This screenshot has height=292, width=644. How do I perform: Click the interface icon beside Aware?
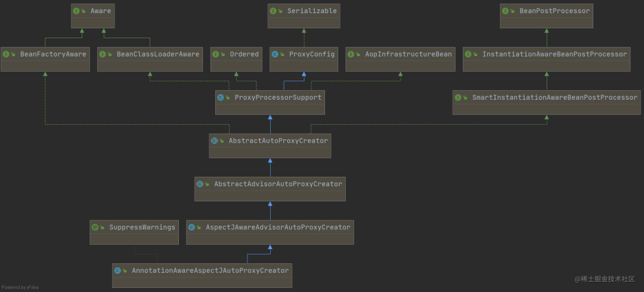[78, 11]
